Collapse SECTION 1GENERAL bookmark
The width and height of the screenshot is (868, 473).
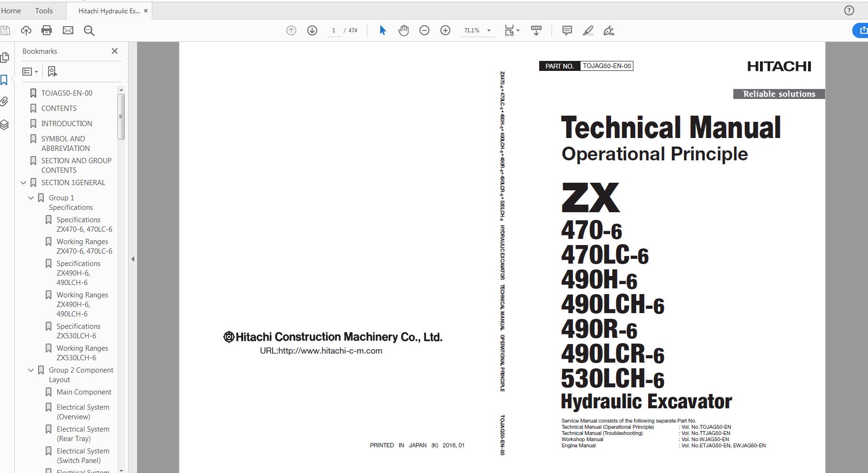(23, 183)
